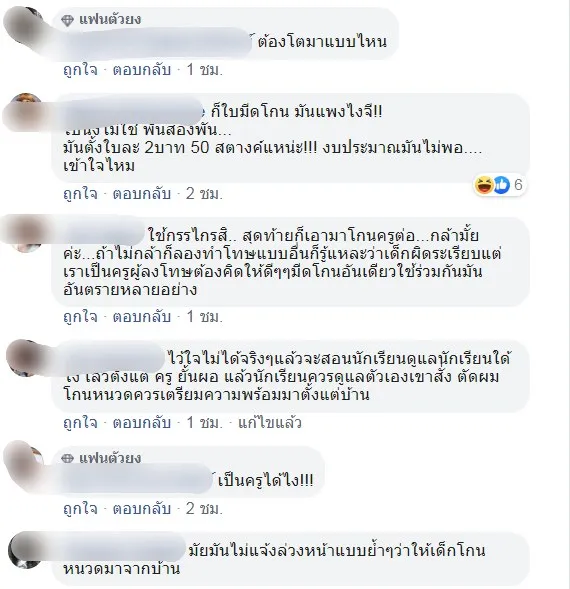This screenshot has width=570, height=589.
Task: Click the 2 ชม. timestamp of second comment
Action: [x=204, y=194]
